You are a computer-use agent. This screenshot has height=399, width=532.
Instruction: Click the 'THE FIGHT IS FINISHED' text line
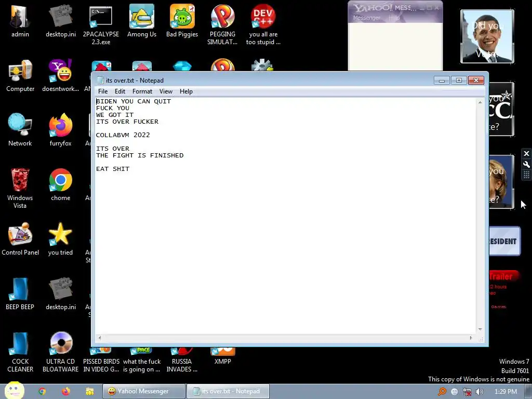(140, 155)
